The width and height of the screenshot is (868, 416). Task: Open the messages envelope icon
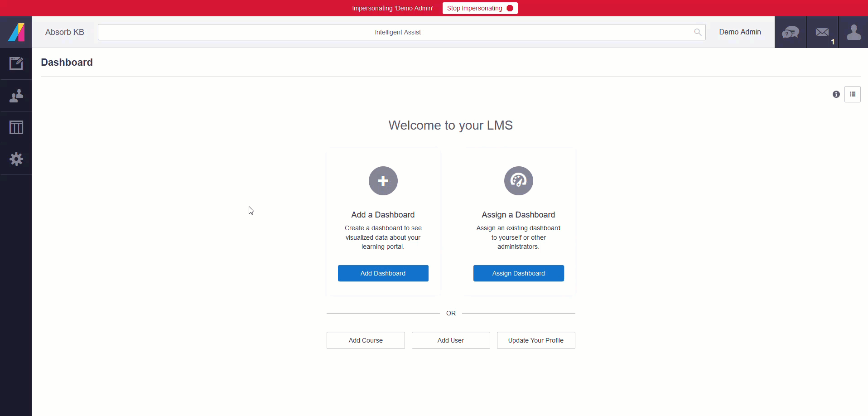822,32
